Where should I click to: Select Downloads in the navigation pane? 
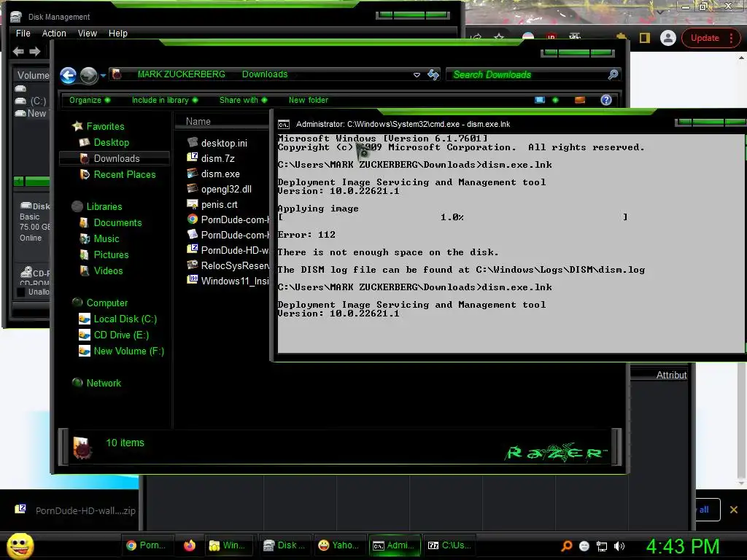coord(115,158)
